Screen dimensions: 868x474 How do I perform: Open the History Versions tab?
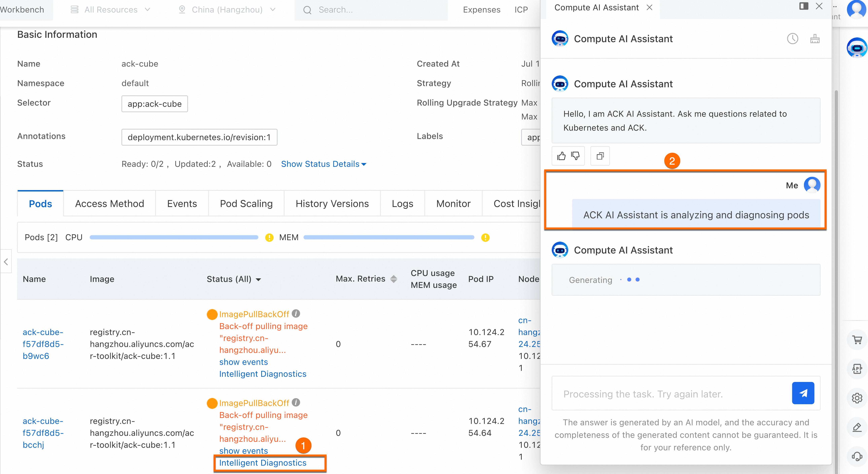332,203
